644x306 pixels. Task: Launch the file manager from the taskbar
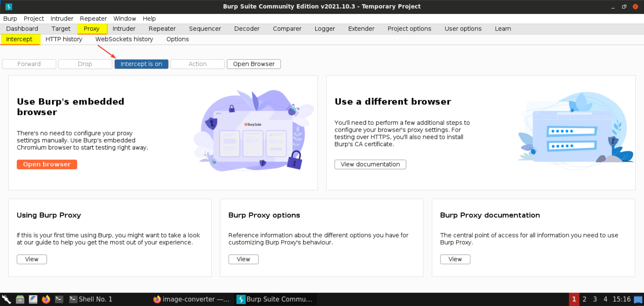[20, 299]
